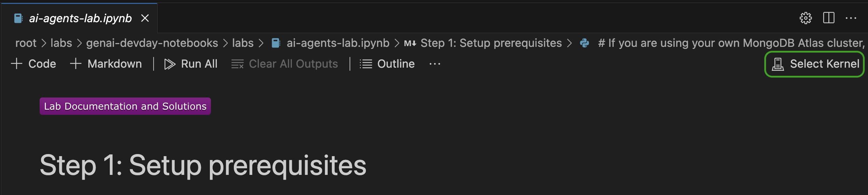Open the toolbar overflow ellipsis menu

point(435,64)
